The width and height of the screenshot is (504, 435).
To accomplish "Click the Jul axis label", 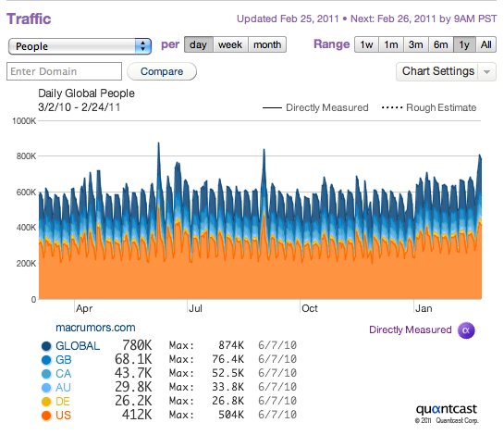I will (195, 308).
